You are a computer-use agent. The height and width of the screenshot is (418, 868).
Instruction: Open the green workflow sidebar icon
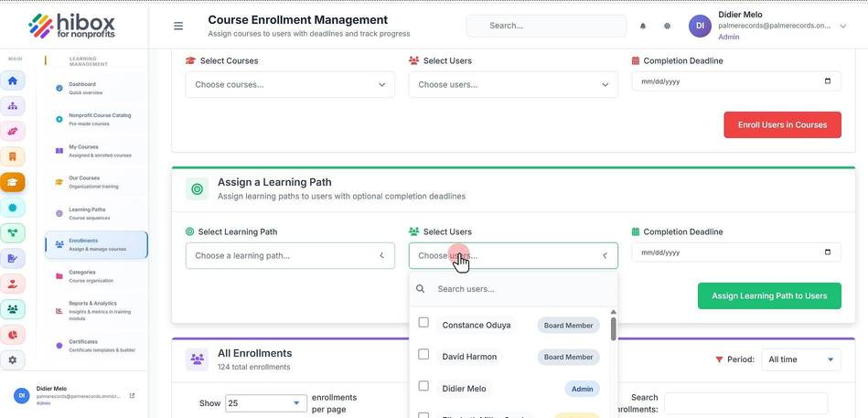(x=12, y=232)
